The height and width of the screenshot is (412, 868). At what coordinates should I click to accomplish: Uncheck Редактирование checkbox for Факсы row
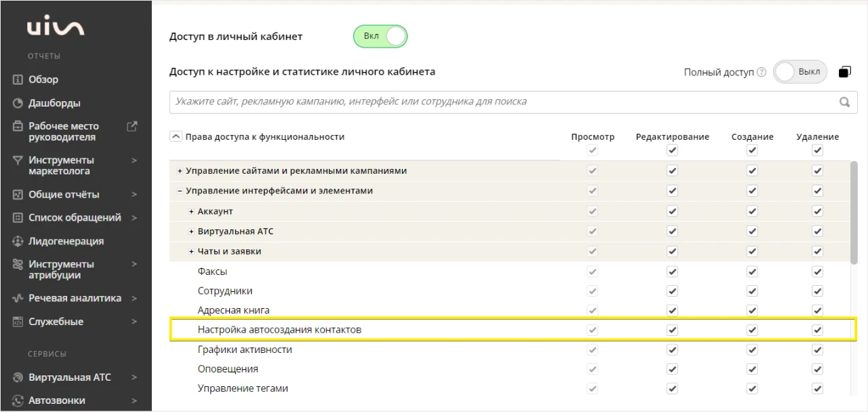click(x=672, y=271)
